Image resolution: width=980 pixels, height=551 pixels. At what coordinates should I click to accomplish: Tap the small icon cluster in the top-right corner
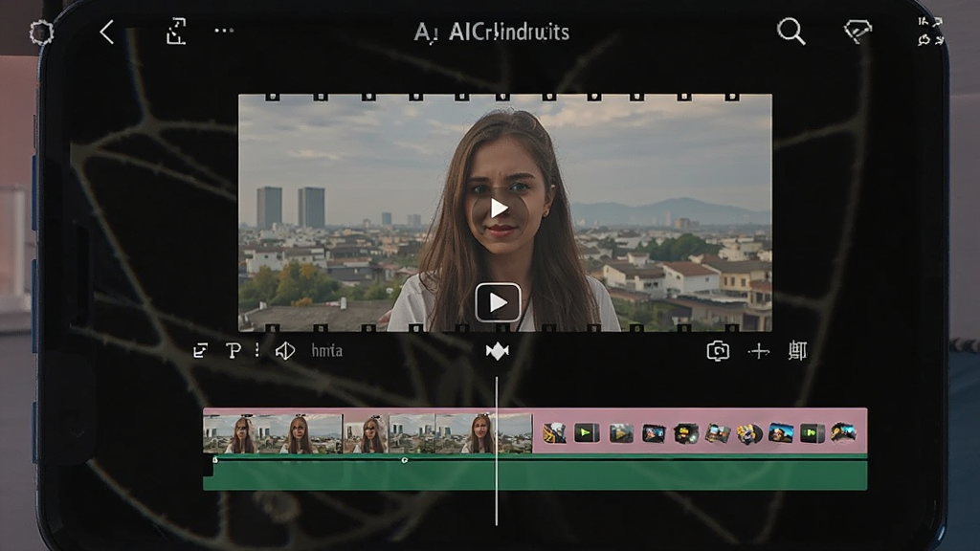pyautogui.click(x=930, y=32)
